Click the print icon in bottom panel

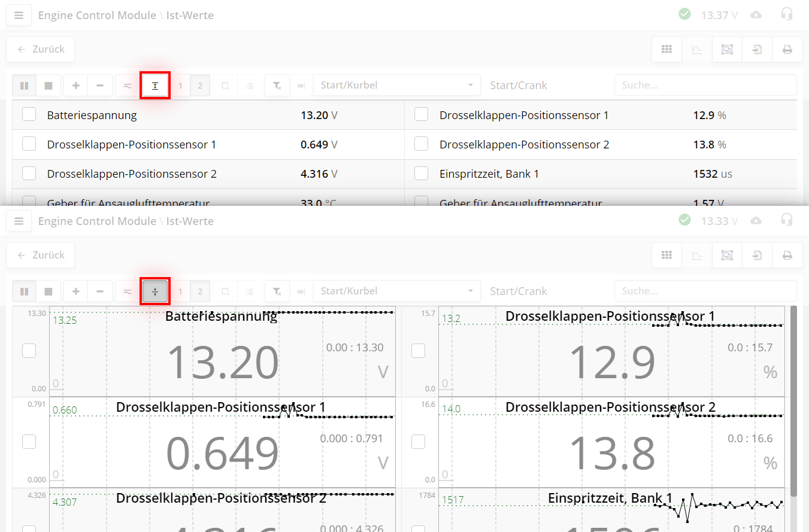tap(787, 256)
